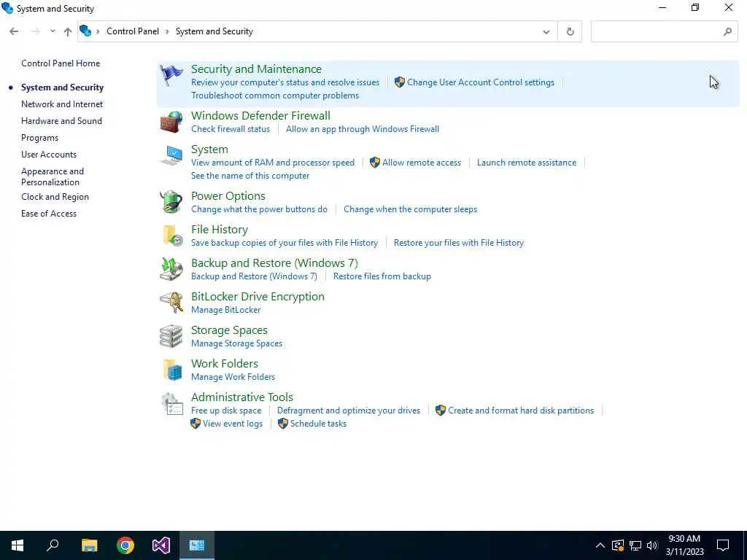Click Manage Work Folders link
Viewport: 747px width, 560px height.
[x=233, y=377]
